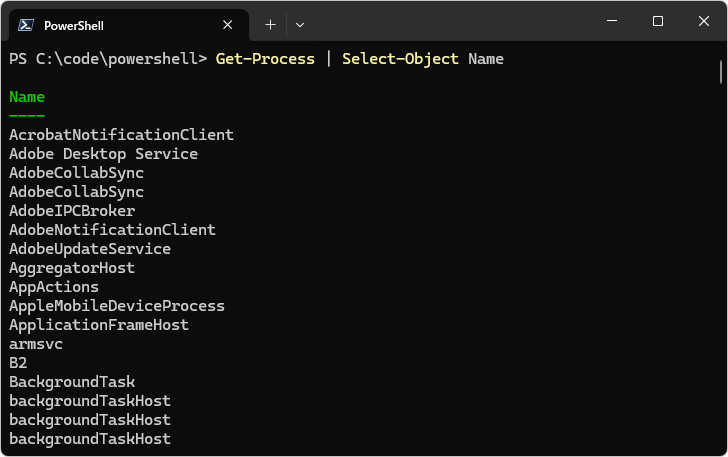Click the vertical scrollbar thumb

[x=721, y=72]
